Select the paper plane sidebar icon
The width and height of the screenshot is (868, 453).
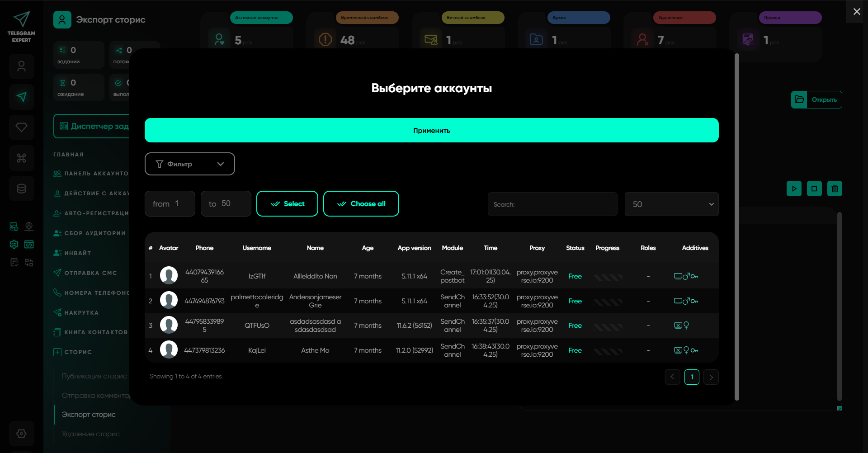(21, 97)
